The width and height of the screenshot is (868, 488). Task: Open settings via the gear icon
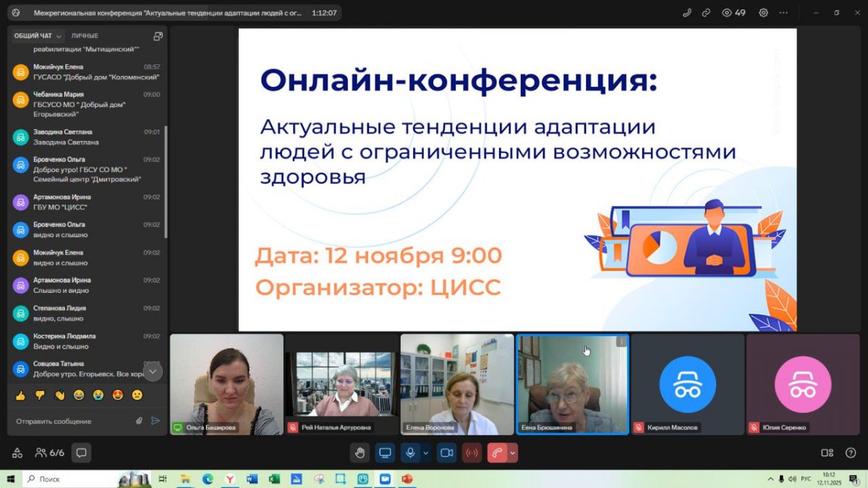click(x=763, y=13)
